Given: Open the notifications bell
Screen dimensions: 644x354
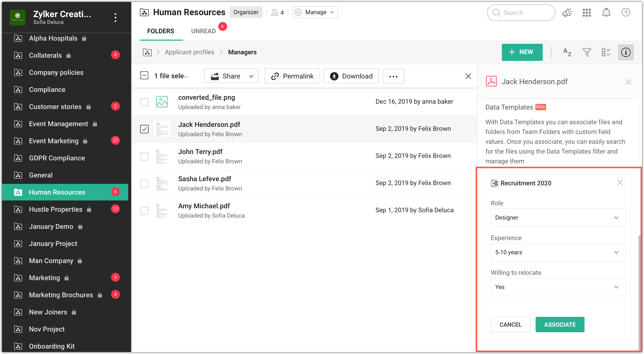Looking at the screenshot, I should [606, 12].
